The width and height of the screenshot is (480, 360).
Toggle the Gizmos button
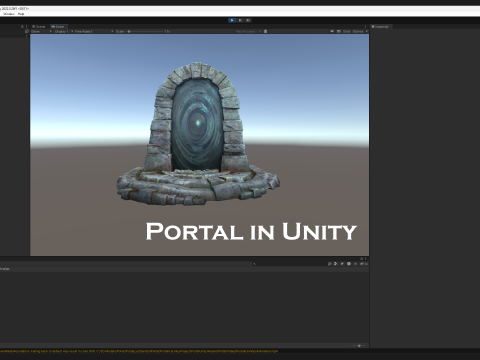tap(358, 31)
